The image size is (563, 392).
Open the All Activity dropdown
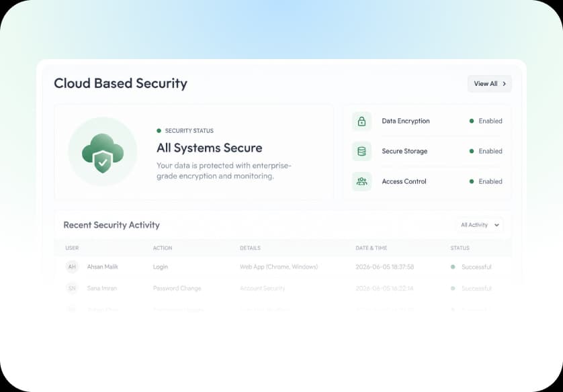pyautogui.click(x=480, y=225)
